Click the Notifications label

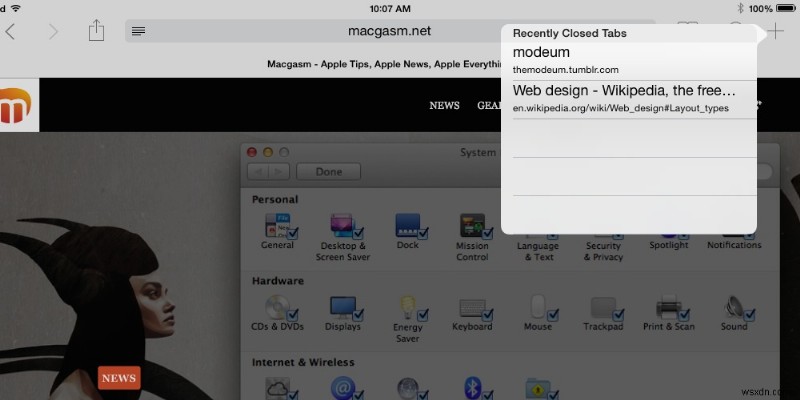[734, 245]
